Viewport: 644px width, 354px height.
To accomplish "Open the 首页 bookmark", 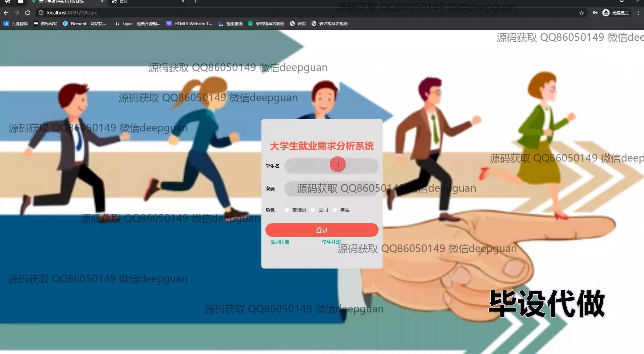I will click(298, 23).
